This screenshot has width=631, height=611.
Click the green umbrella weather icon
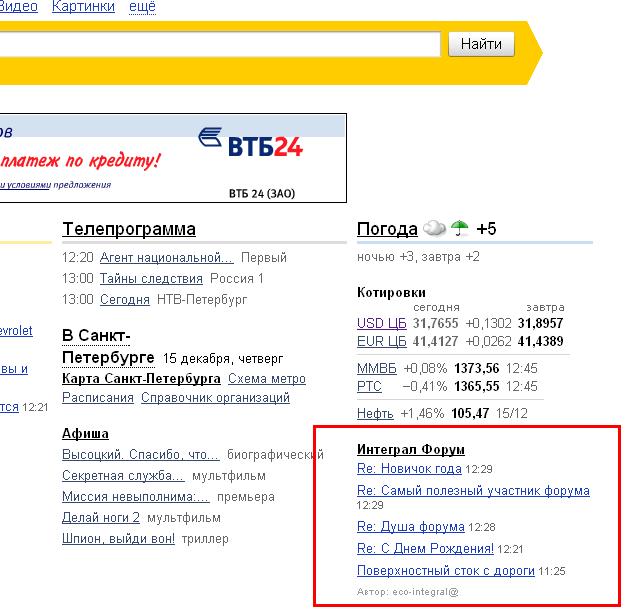(x=460, y=229)
